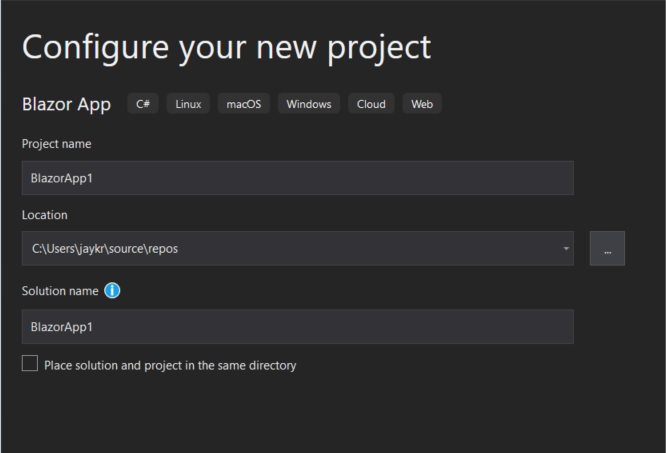Select the Web tag
The width and height of the screenshot is (666, 453).
click(422, 104)
